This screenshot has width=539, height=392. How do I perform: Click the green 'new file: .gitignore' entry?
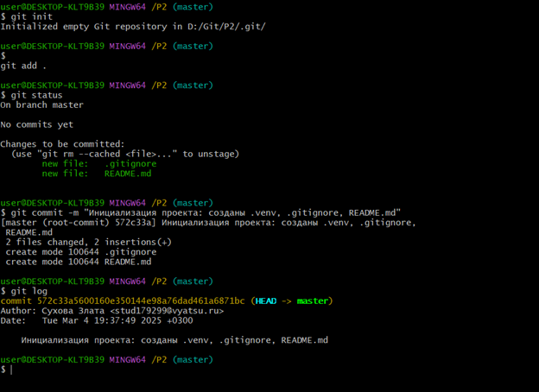pyautogui.click(x=98, y=163)
